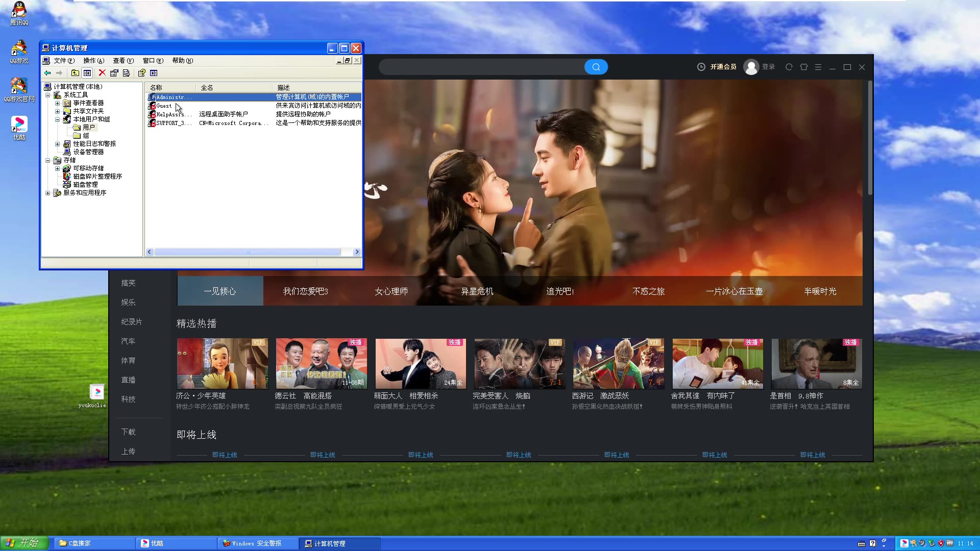The height and width of the screenshot is (551, 980).
Task: Expand 服务和应用程序 tree node
Action: pos(48,193)
